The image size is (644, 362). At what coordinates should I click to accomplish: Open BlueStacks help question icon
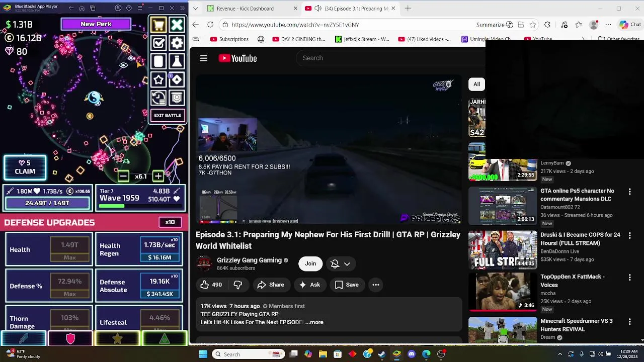[129, 8]
